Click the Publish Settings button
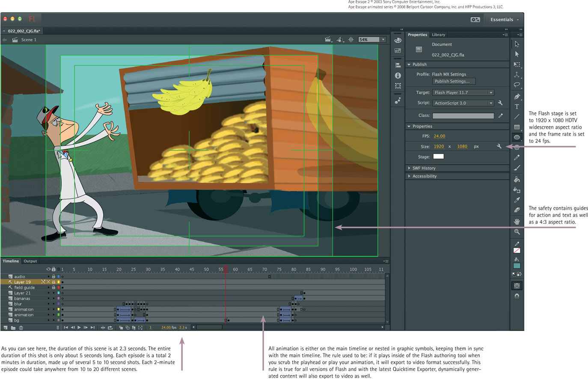 454,81
